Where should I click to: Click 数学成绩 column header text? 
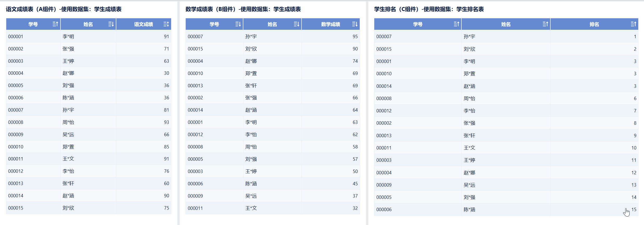(x=330, y=24)
